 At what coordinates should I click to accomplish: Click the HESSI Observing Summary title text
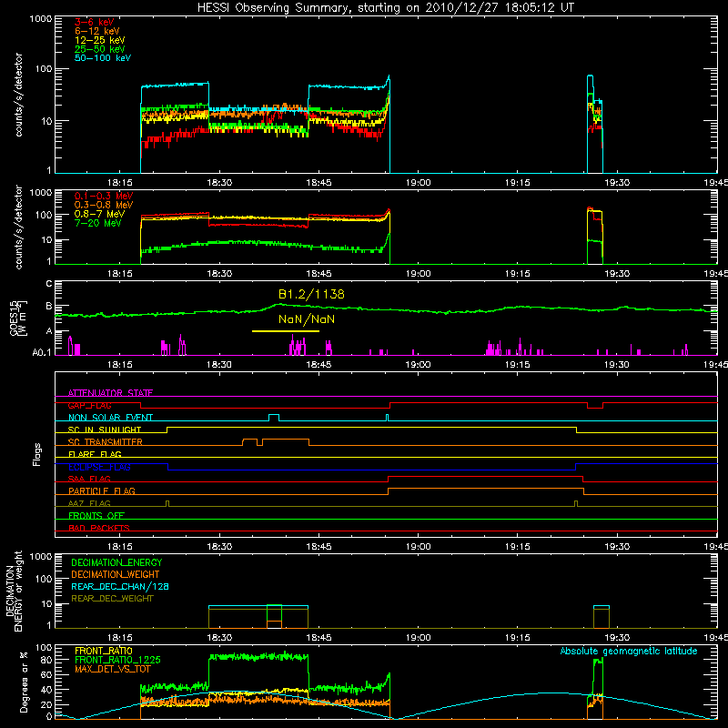click(x=385, y=8)
